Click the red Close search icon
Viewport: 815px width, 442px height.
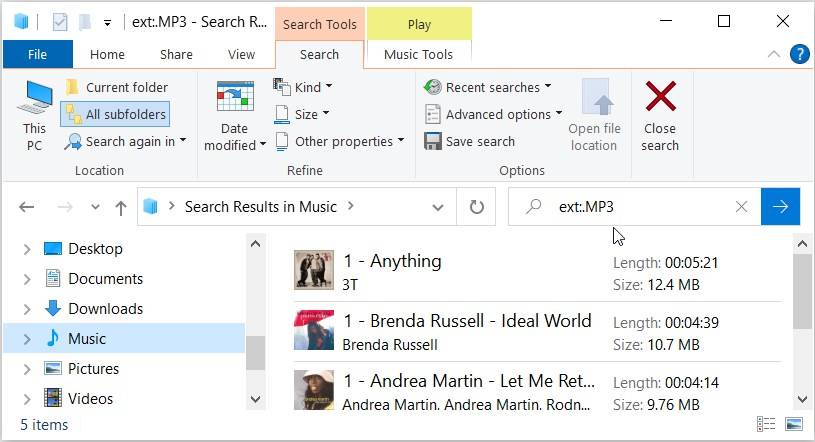click(x=661, y=96)
